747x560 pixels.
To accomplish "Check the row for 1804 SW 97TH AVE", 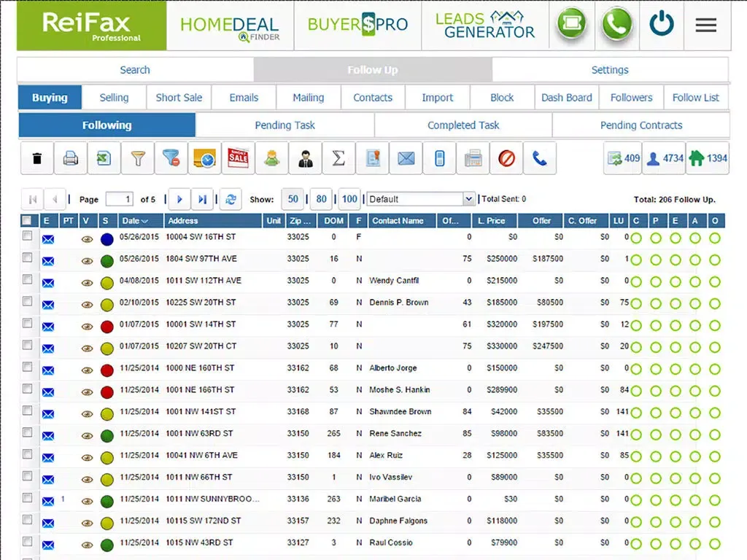I will point(28,257).
